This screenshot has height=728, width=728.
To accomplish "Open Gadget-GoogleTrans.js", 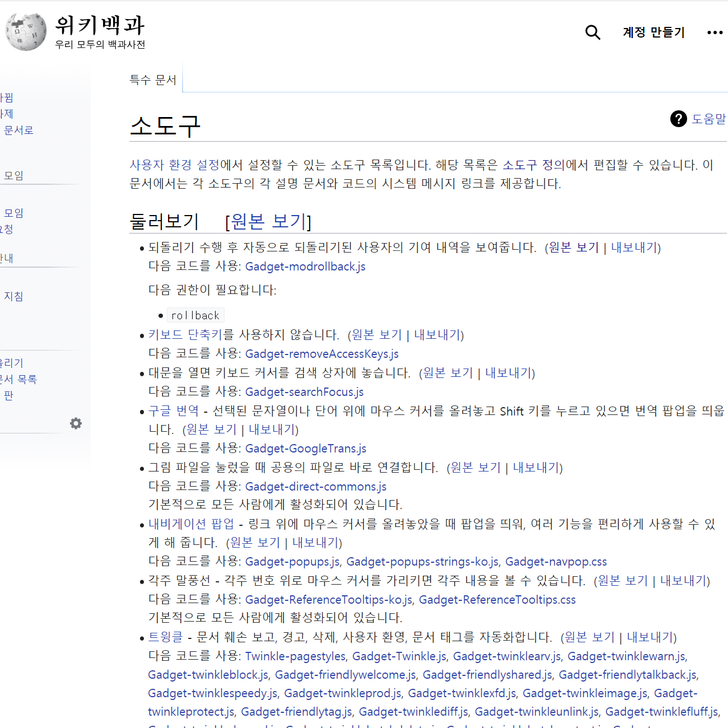I will (x=306, y=449).
